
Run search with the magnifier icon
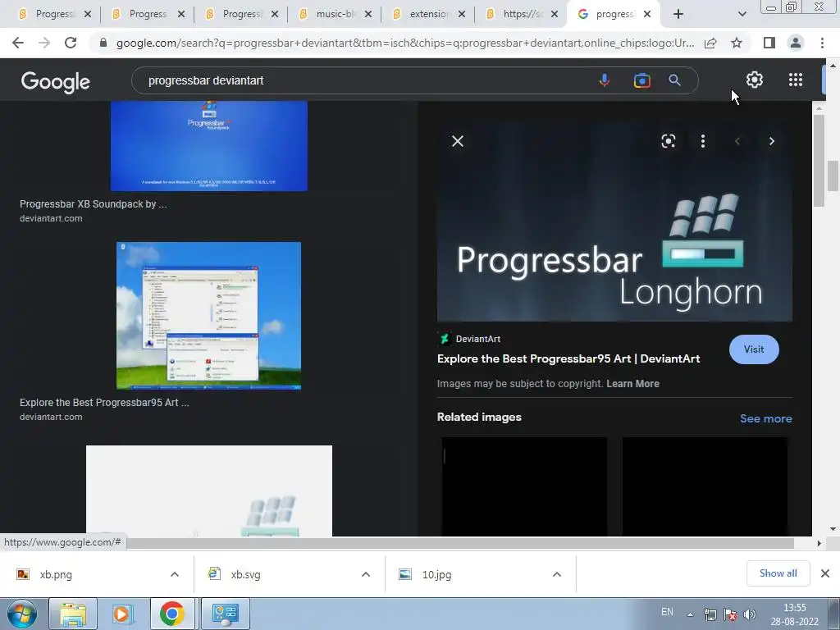(674, 80)
